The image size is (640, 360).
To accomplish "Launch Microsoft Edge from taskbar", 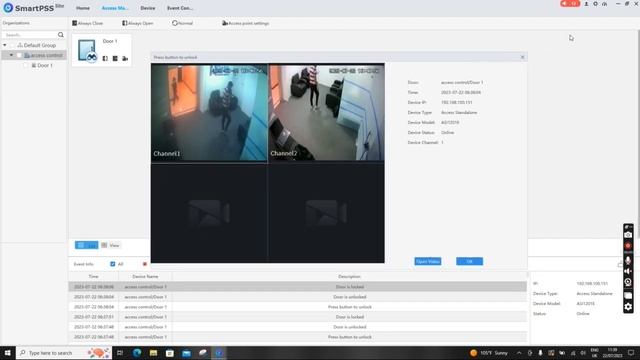I will (137, 353).
